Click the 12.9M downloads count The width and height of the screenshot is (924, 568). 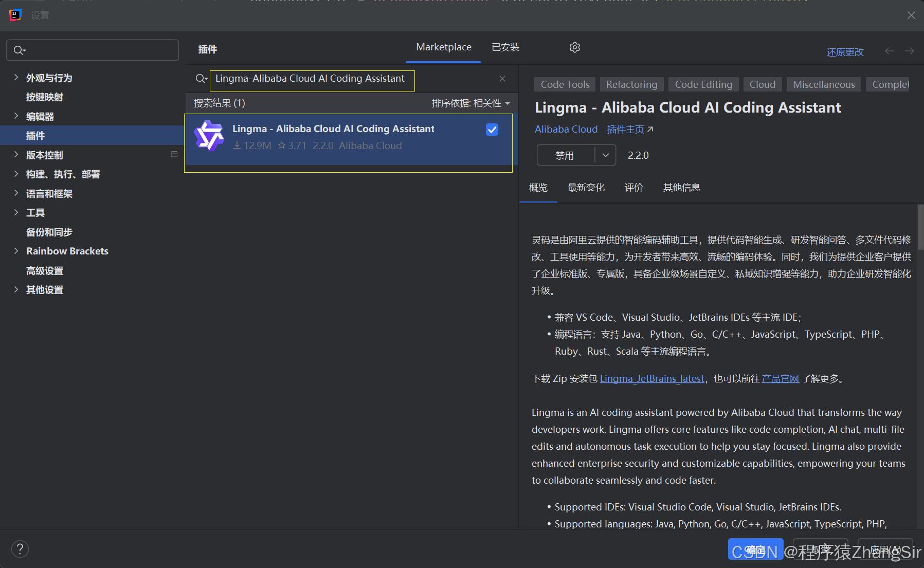(252, 146)
